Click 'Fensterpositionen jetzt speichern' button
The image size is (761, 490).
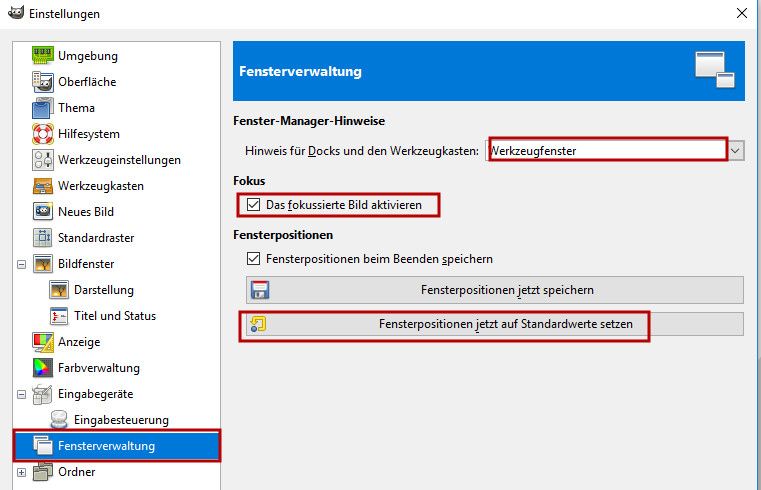click(x=495, y=290)
